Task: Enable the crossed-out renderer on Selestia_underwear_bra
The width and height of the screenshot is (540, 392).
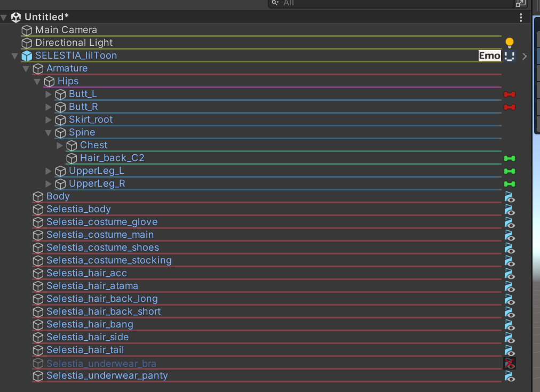Action: [510, 363]
